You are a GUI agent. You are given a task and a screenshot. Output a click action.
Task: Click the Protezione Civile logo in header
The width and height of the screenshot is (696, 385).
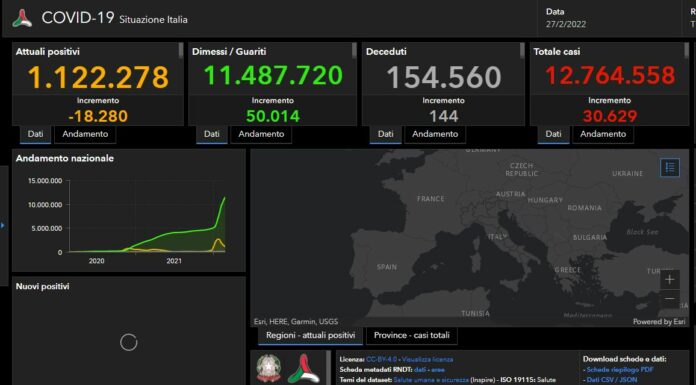[22, 18]
